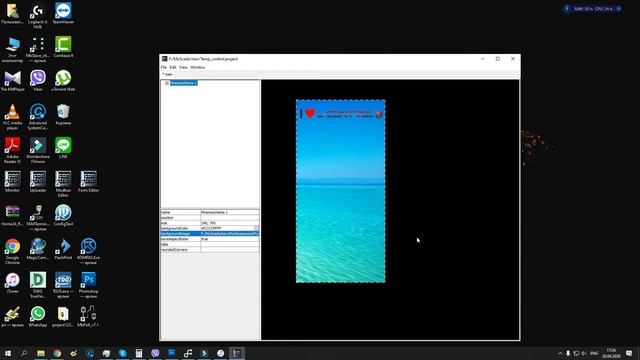The image size is (640, 360).
Task: Open LINE desktop shortcut
Action: coord(63,148)
